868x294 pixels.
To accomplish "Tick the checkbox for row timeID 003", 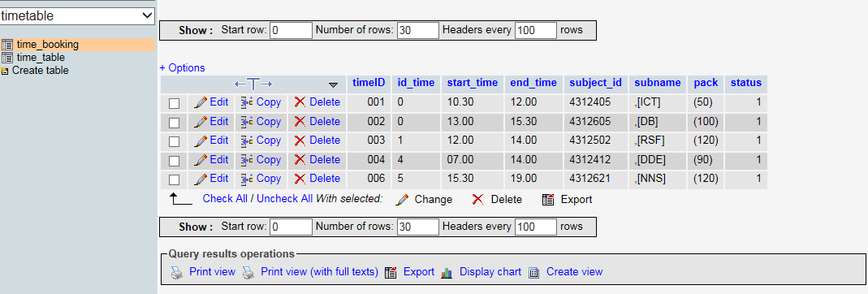I will 175,142.
